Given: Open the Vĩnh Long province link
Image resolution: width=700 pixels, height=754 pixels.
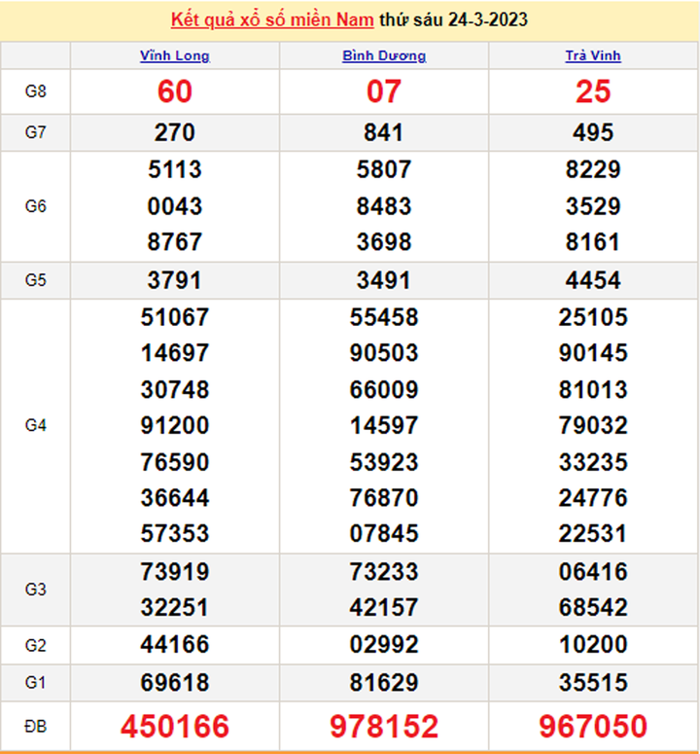Looking at the screenshot, I should point(175,55).
